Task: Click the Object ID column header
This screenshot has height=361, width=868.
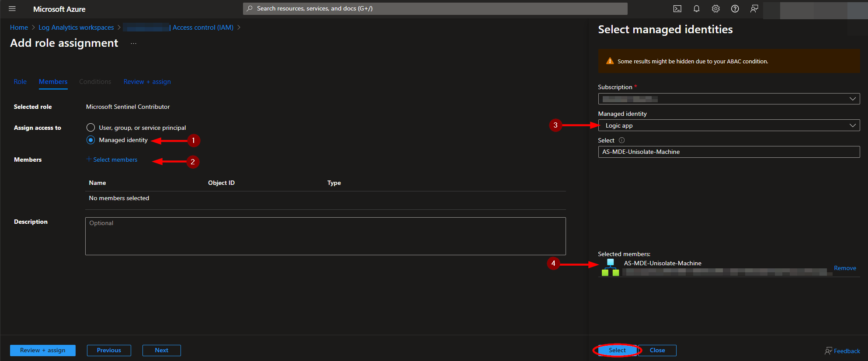Action: tap(221, 183)
